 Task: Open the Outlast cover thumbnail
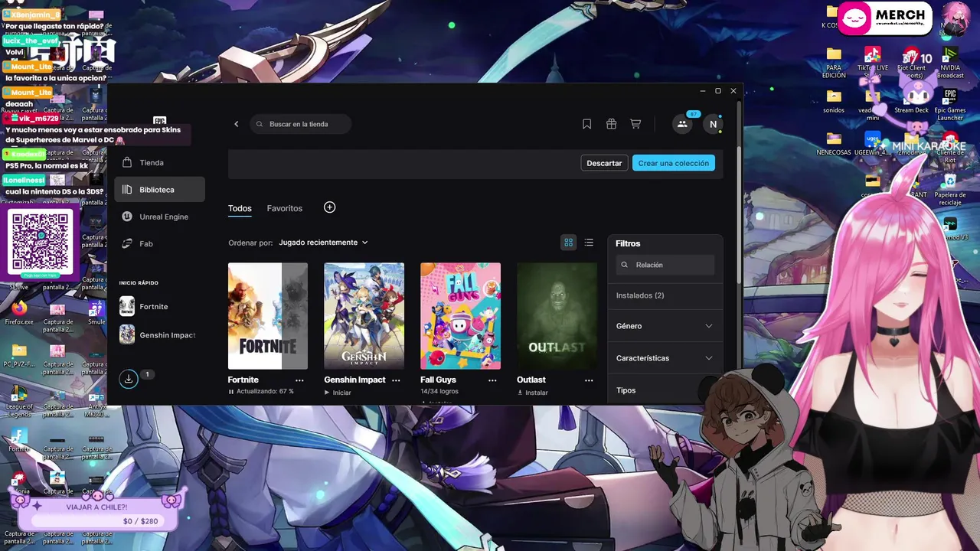pos(557,316)
